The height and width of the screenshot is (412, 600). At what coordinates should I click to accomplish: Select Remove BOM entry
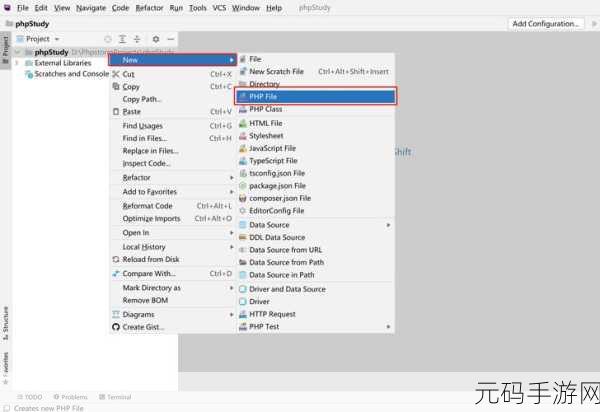tap(173, 301)
